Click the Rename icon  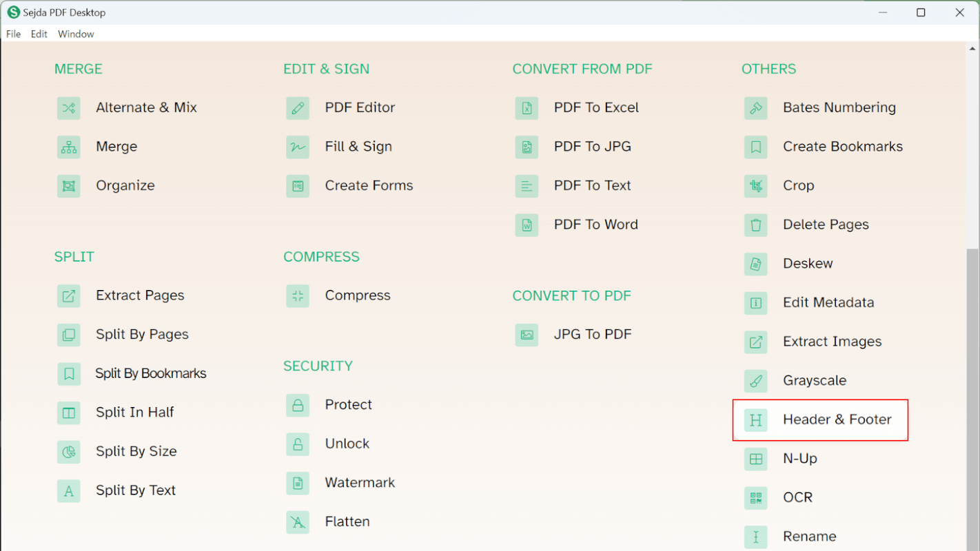pos(756,537)
